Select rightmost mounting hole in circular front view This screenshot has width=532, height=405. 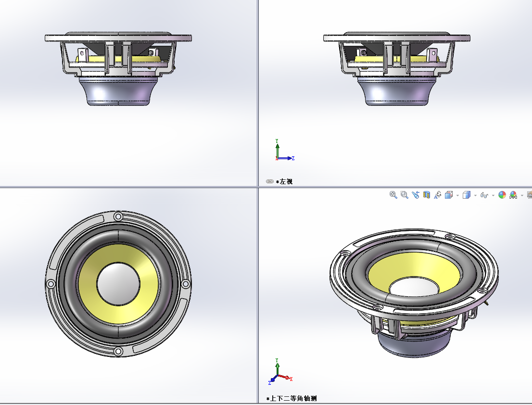(186, 284)
